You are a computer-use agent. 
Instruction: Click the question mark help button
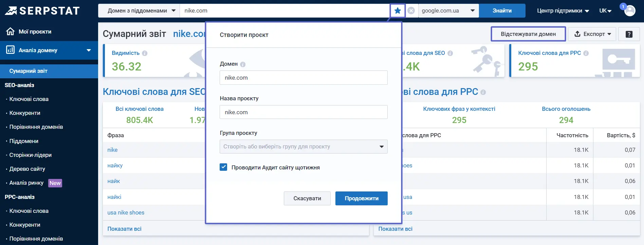[629, 34]
